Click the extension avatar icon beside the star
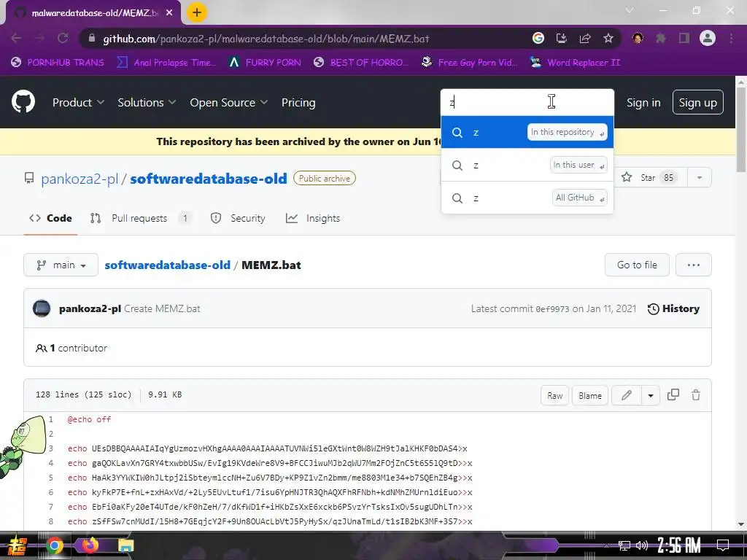747x560 pixels. (x=638, y=38)
